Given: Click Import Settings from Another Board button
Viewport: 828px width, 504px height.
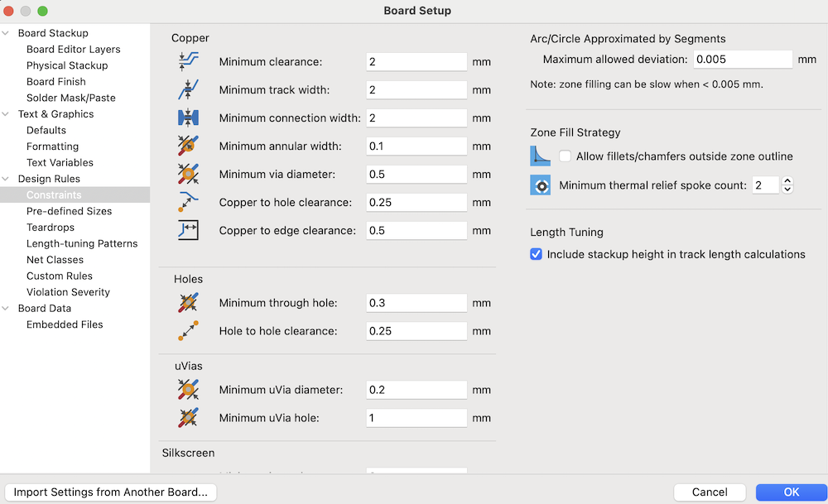Looking at the screenshot, I should tap(111, 492).
